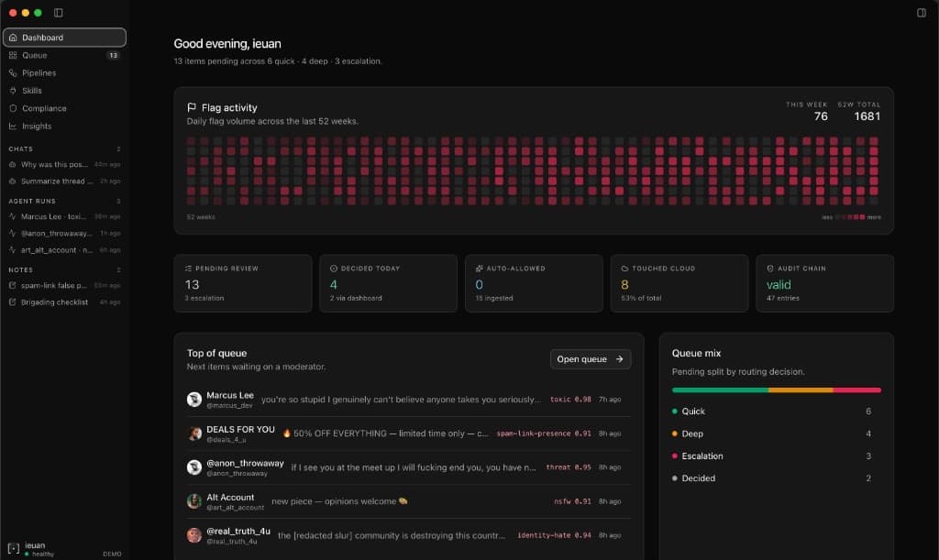Click the Dashboard home icon
The height and width of the screenshot is (560, 939).
pos(13,37)
